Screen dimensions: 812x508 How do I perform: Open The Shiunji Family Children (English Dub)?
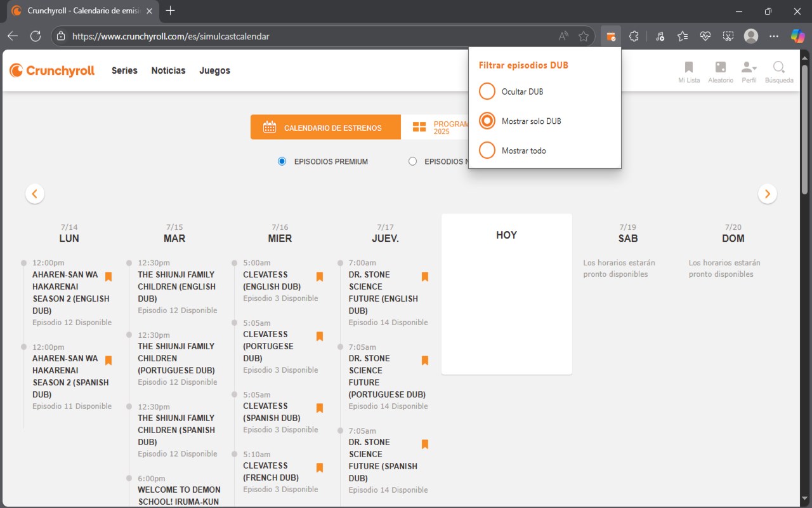[x=177, y=286]
